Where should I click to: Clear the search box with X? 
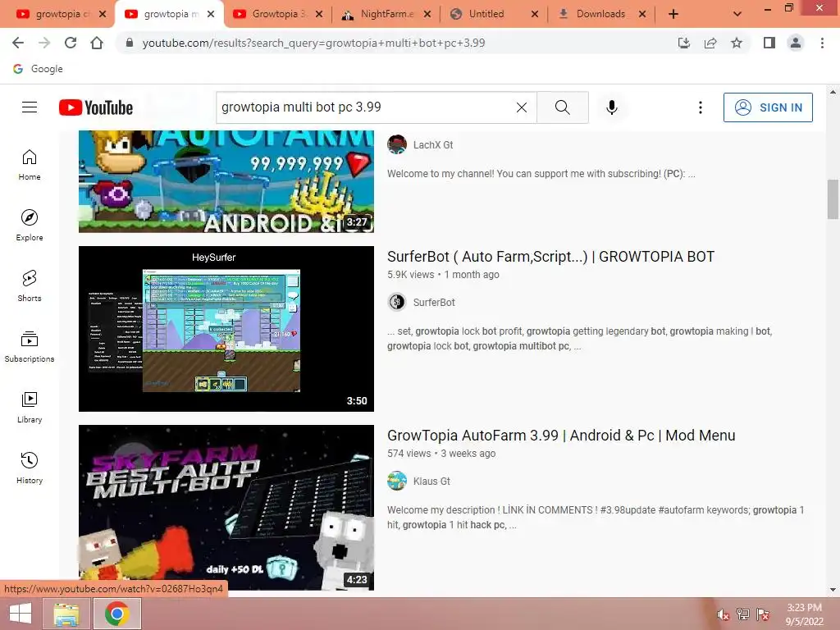click(x=521, y=107)
